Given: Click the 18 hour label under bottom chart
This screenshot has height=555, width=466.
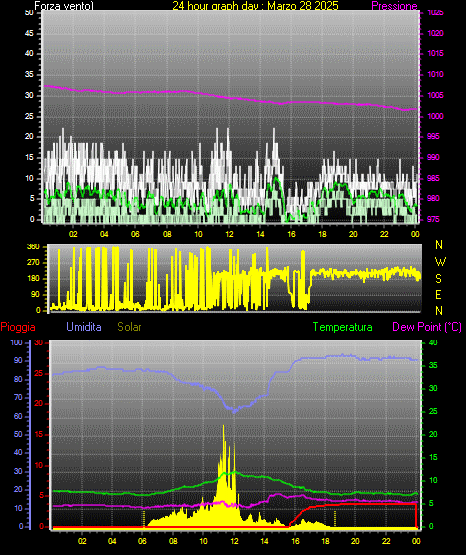Looking at the screenshot, I should click(x=325, y=541).
